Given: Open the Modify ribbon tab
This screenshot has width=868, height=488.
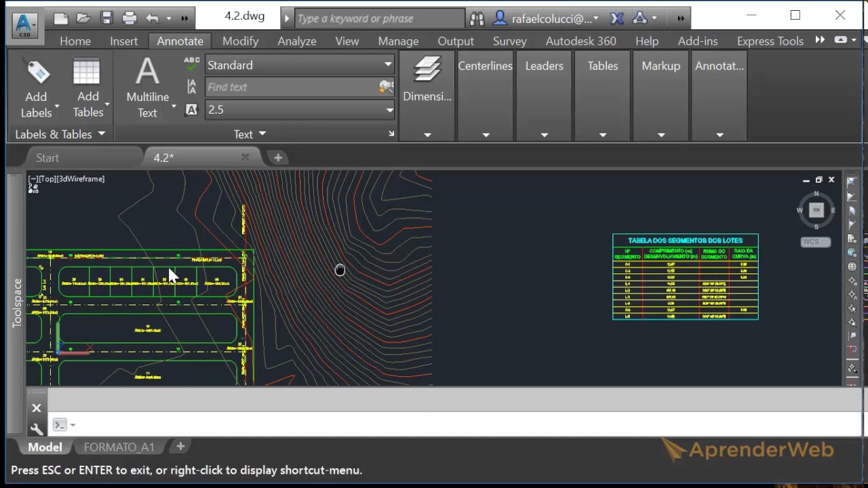Looking at the screenshot, I should (241, 41).
